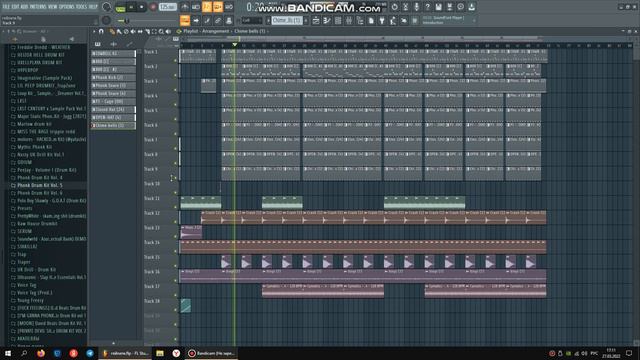640x360 pixels.
Task: Select Phonk Kick pattern in picker list
Action: 113,78
